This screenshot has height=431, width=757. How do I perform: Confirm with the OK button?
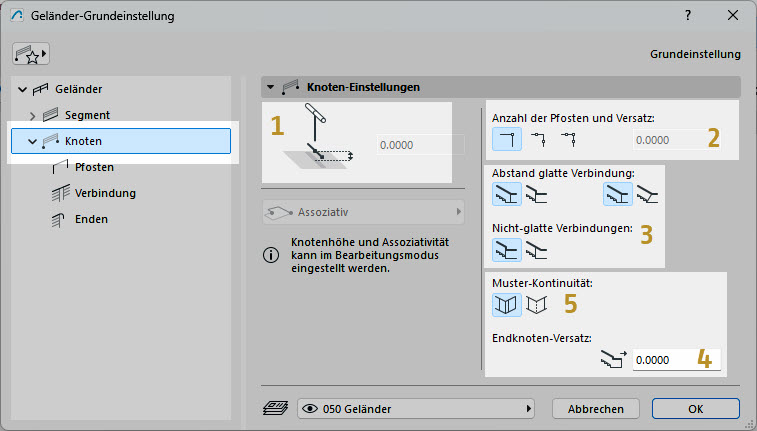(695, 408)
